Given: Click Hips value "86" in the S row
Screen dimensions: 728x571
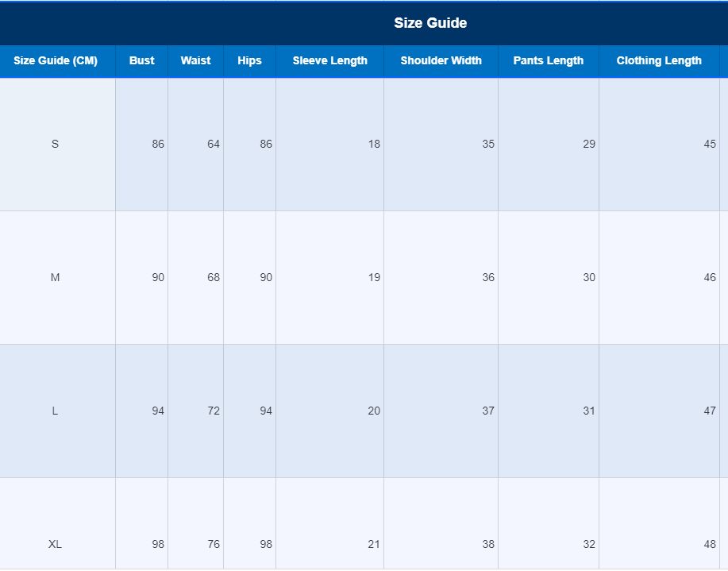Looking at the screenshot, I should click(x=266, y=144).
